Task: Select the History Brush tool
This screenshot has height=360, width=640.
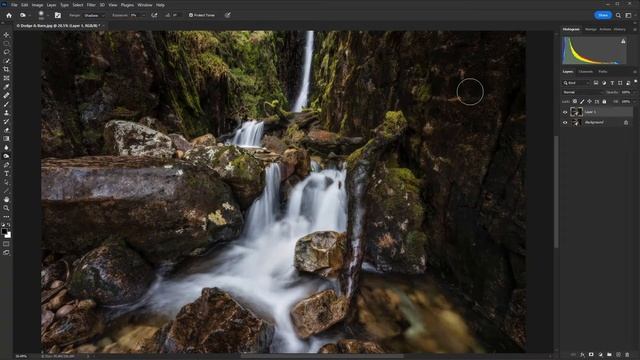Action: [6, 121]
